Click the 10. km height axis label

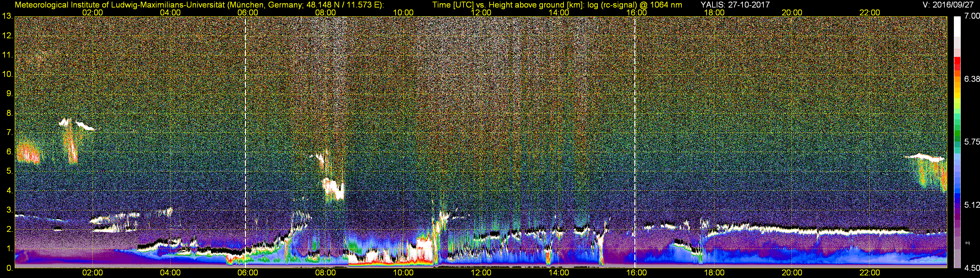pos(8,74)
